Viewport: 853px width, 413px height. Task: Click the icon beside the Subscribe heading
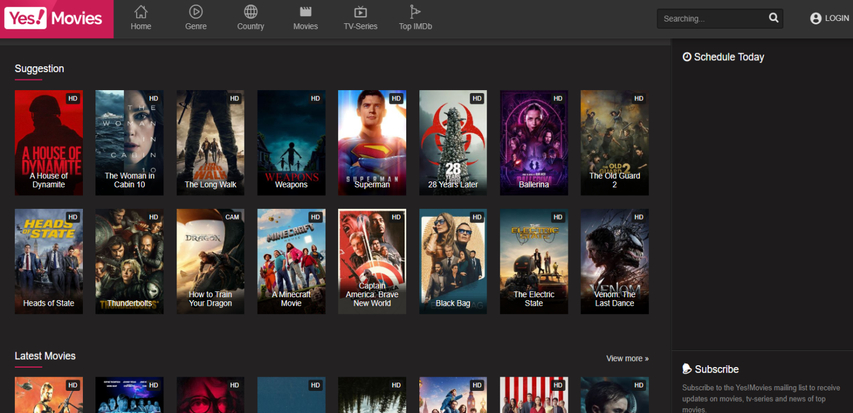pyautogui.click(x=687, y=368)
